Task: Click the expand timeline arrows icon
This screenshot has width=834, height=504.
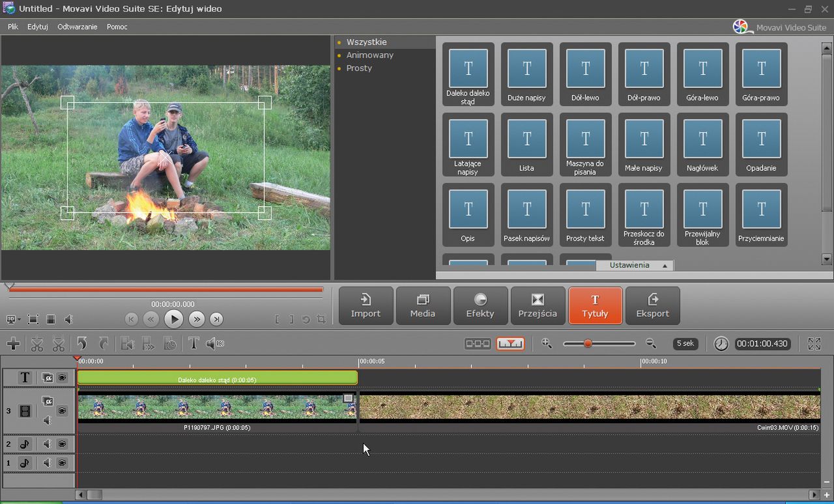Action: tap(814, 344)
